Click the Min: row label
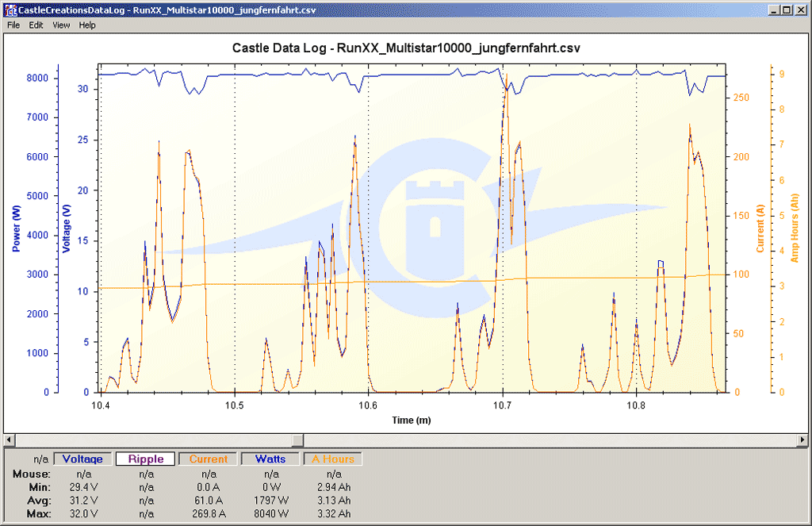This screenshot has height=526, width=812. (40, 487)
